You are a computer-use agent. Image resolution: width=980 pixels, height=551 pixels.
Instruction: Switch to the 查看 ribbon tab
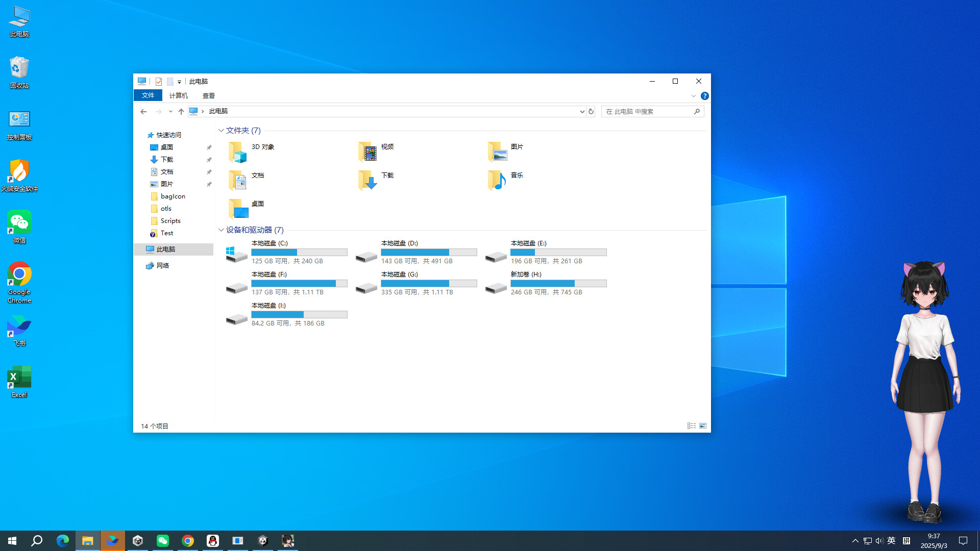209,95
